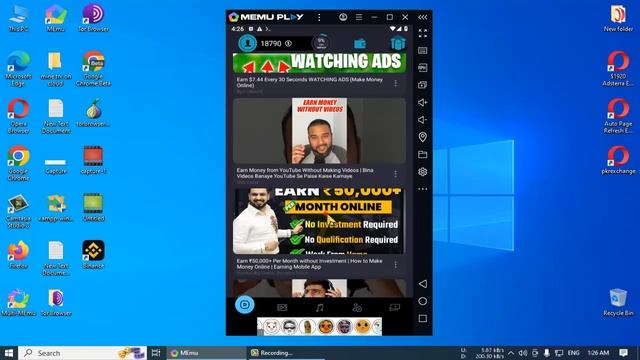
Task: Open the blue wallet icon
Action: pos(360,43)
